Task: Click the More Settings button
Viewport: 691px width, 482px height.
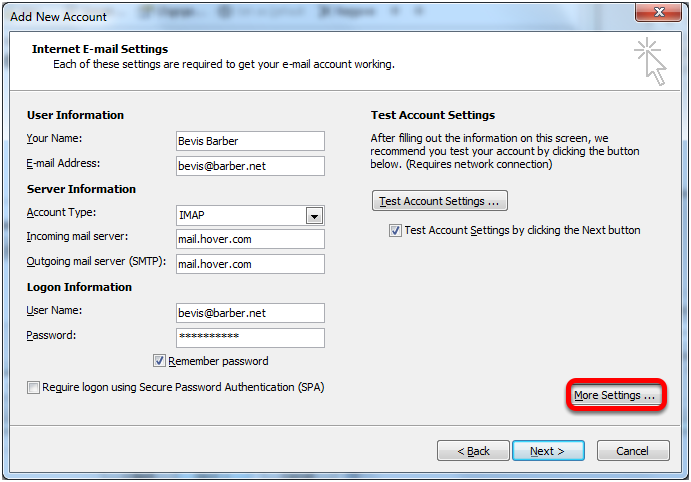Action: tap(616, 395)
